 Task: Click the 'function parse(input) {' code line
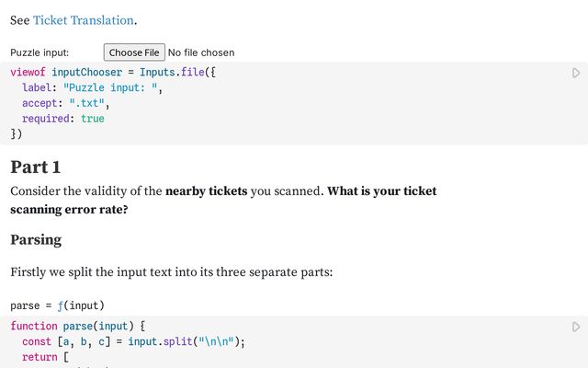78,327
